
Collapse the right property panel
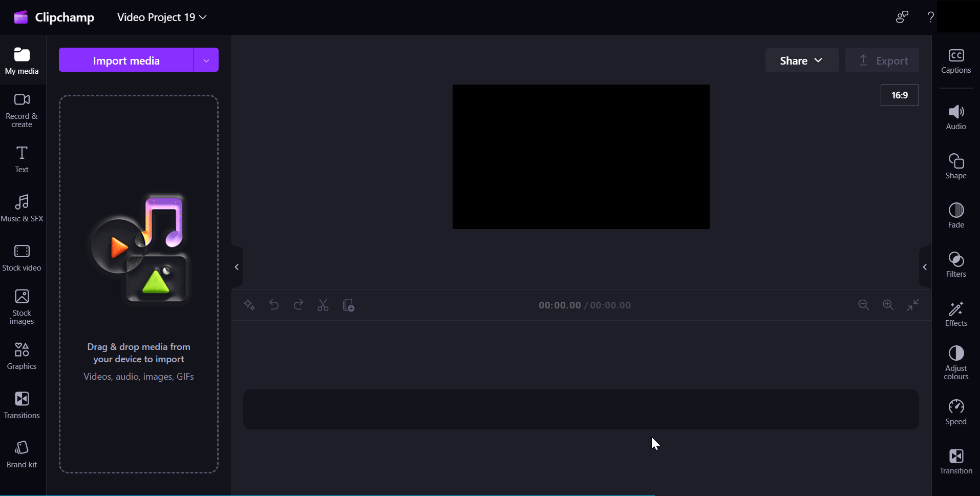(925, 267)
